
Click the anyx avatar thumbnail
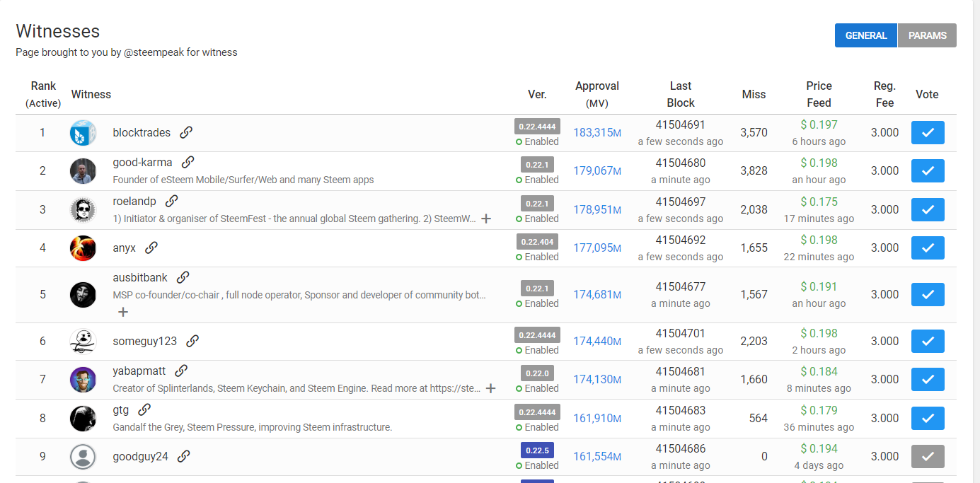click(83, 248)
